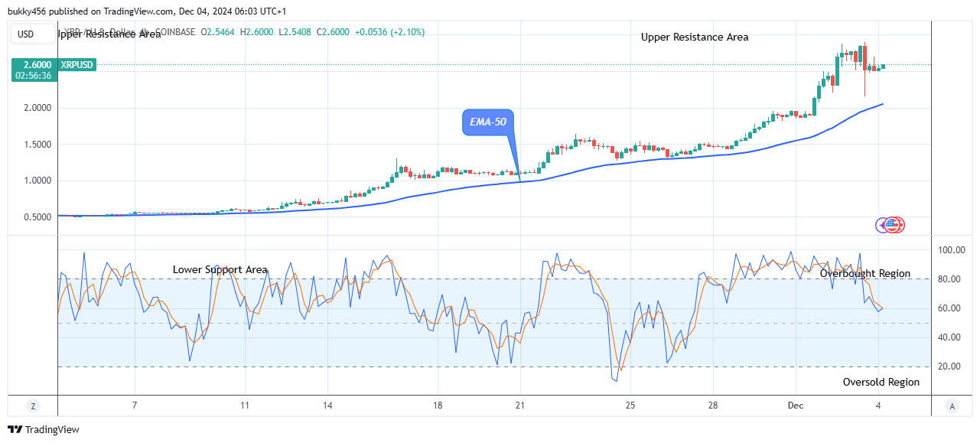Click the COINBASE exchange name in legend
980x443 pixels.
click(x=174, y=32)
